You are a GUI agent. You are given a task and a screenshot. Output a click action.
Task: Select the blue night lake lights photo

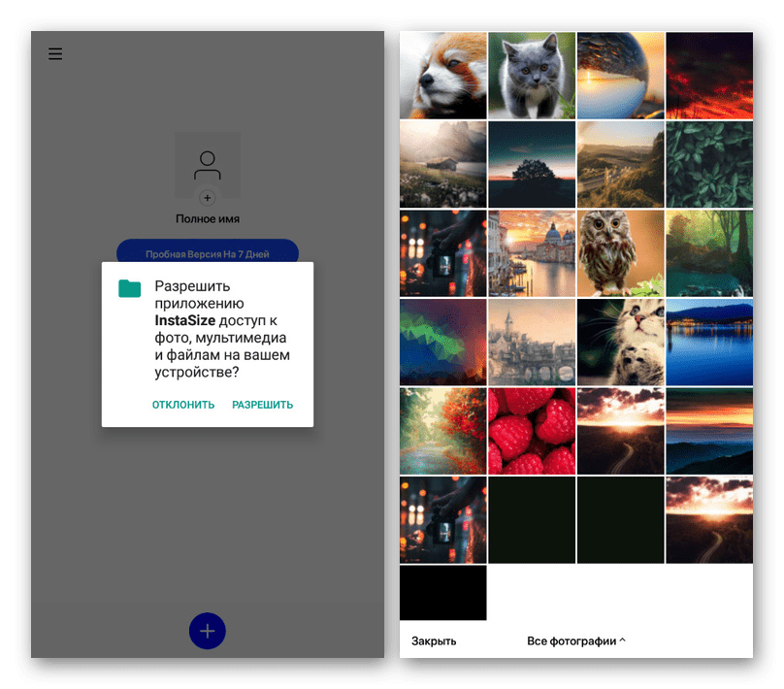[x=709, y=342]
